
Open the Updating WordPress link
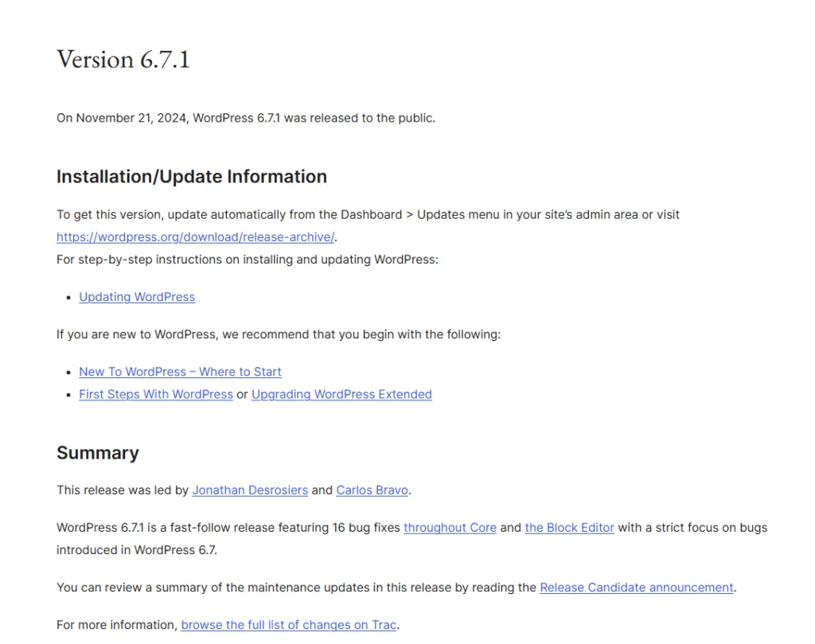tap(136, 297)
